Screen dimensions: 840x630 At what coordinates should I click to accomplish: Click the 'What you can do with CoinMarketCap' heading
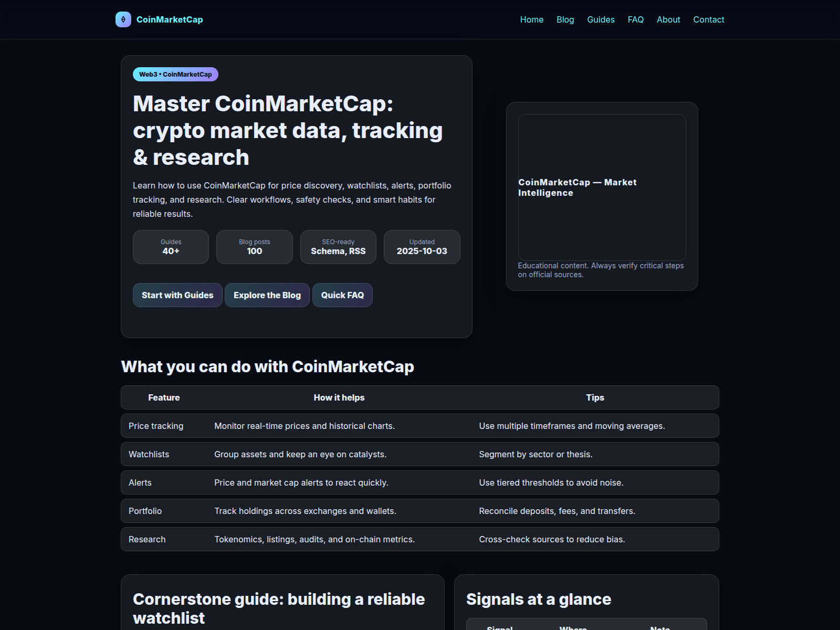[268, 366]
